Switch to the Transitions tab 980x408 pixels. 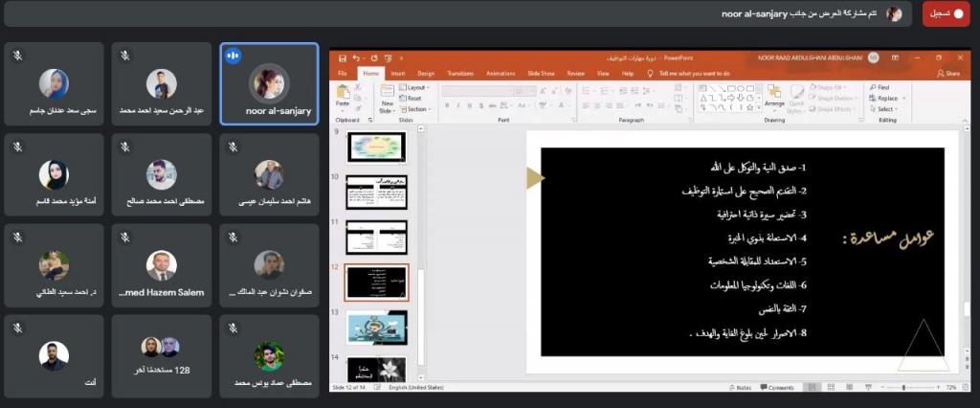(459, 73)
